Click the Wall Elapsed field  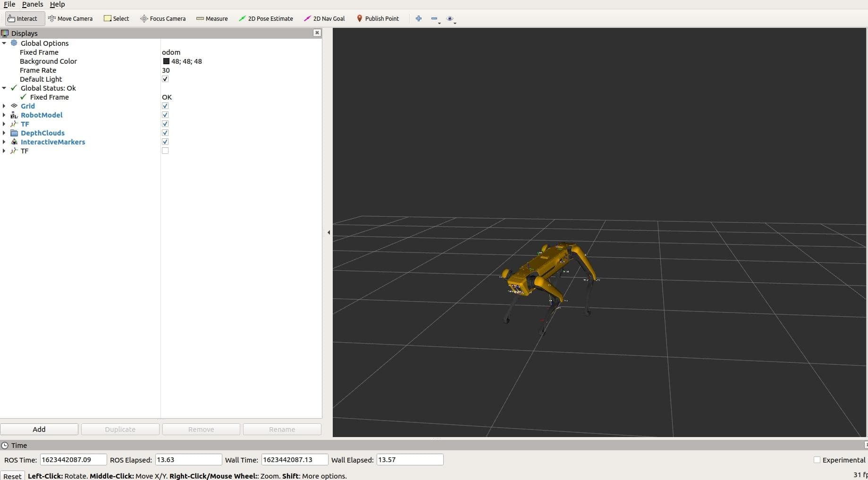coord(410,460)
